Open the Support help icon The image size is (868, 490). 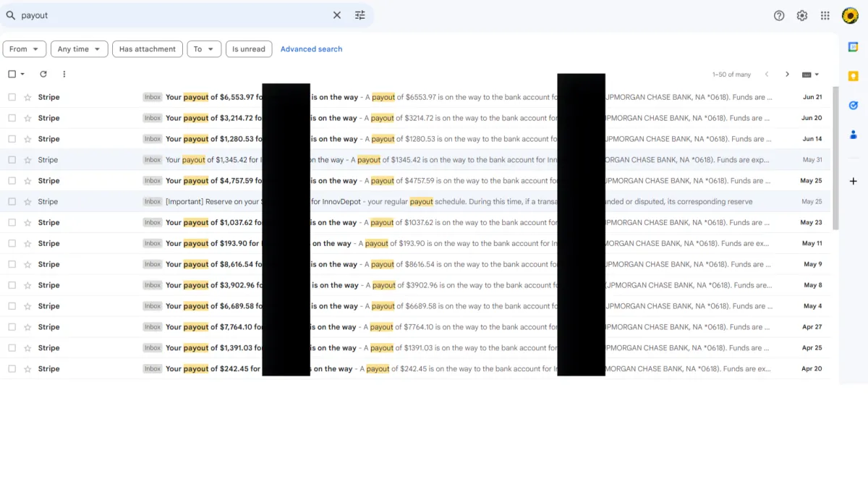(x=779, y=15)
